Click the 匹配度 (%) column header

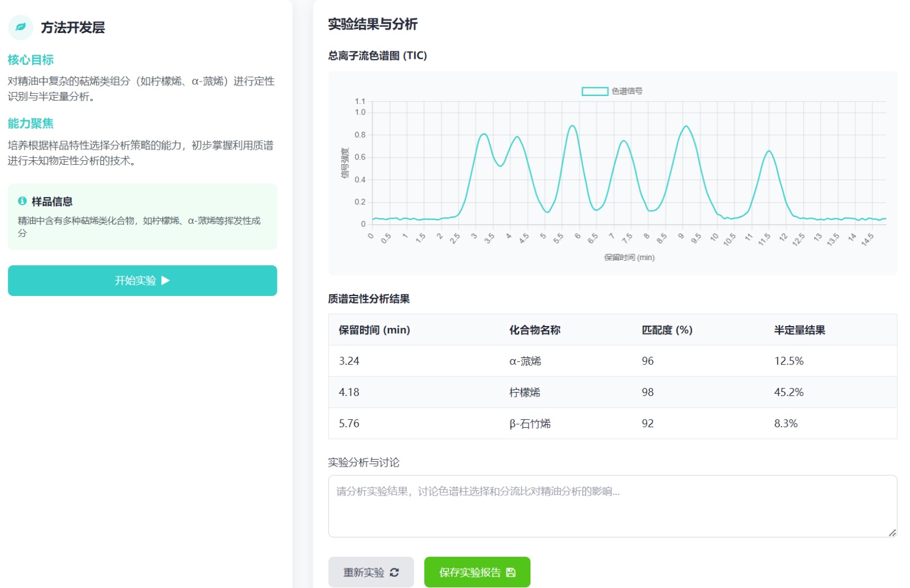point(667,330)
